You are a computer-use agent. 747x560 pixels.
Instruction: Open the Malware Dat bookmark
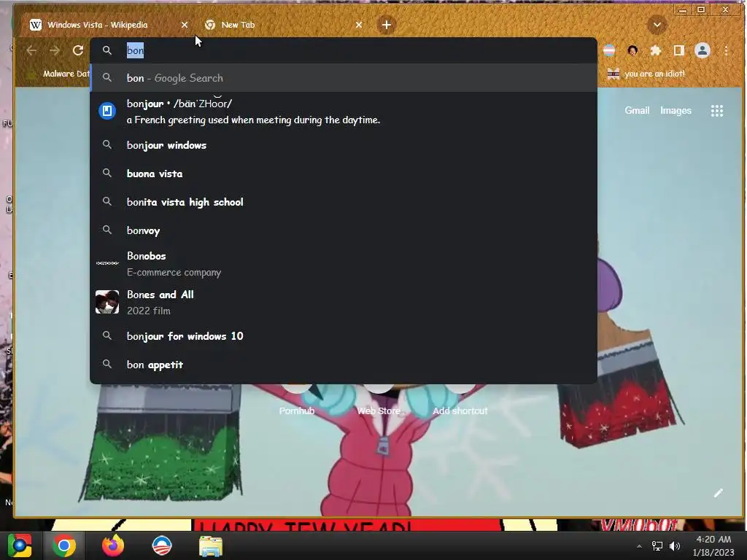point(58,74)
